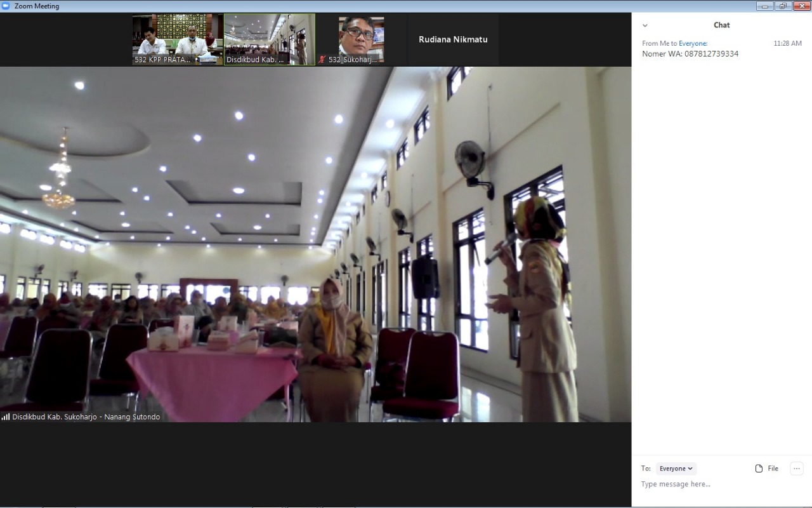Viewport: 812px width, 508px height.
Task: Click the 'Nomer WA' chat message text
Action: click(690, 54)
